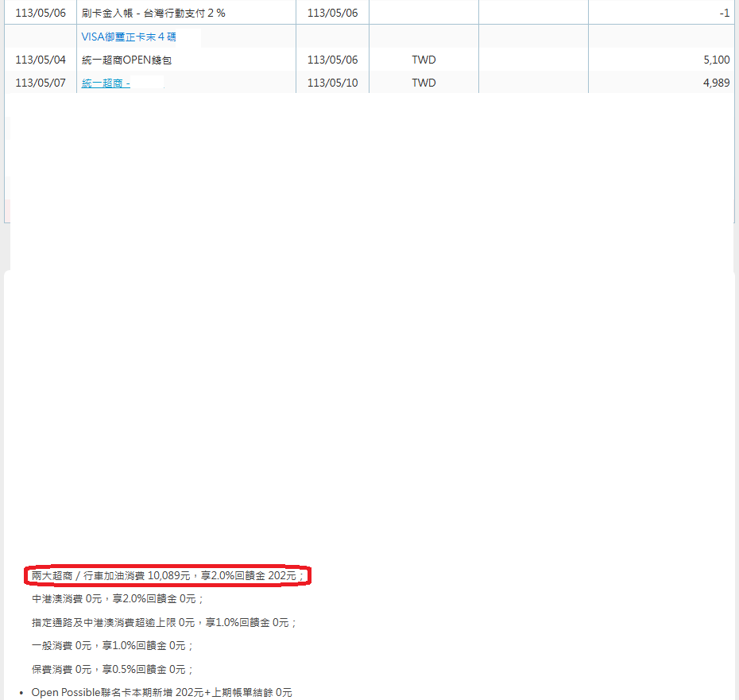Select the Open Possible聯名卡本期新增 summary line

click(161, 693)
